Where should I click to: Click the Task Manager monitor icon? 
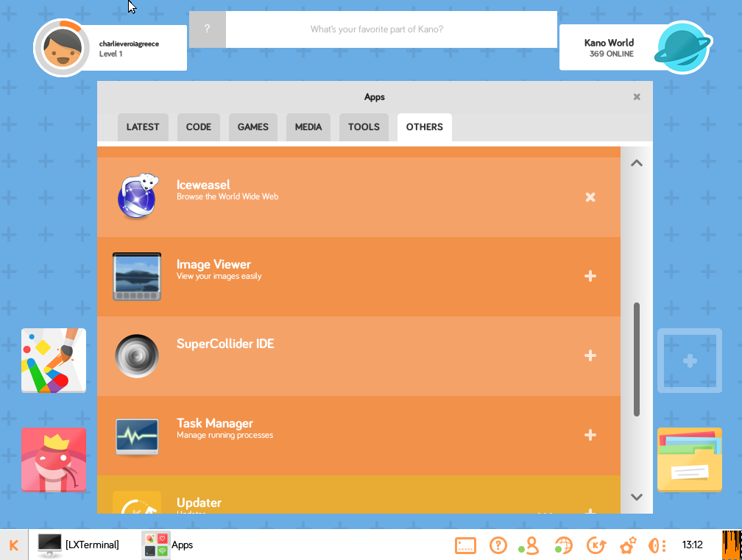click(137, 436)
